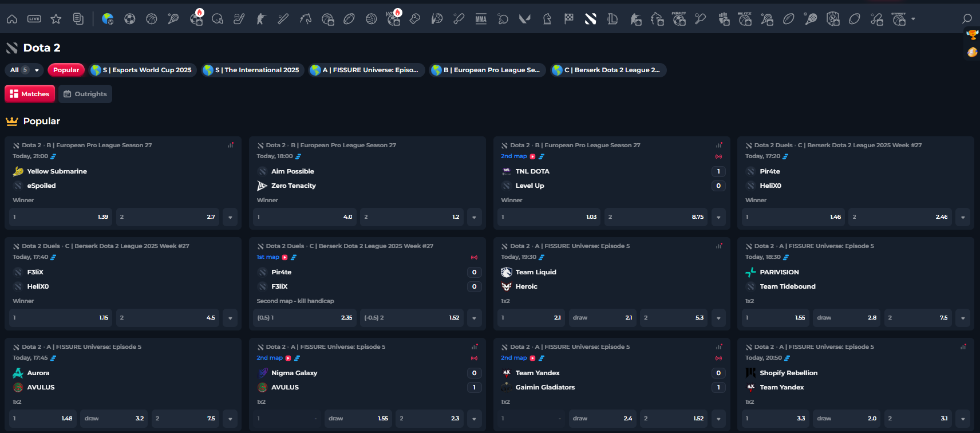Bet on kill handicap (0.5) 1 at 2.35

[x=305, y=318]
